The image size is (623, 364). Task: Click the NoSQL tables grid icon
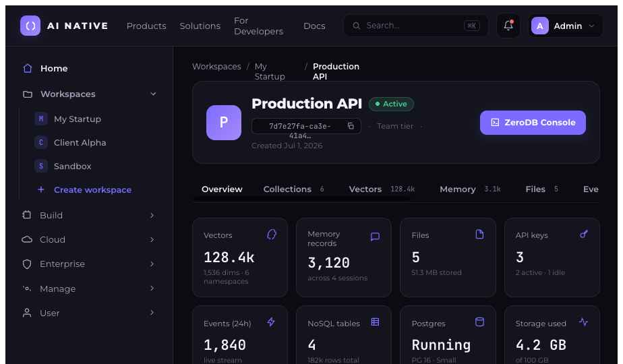coord(375,322)
